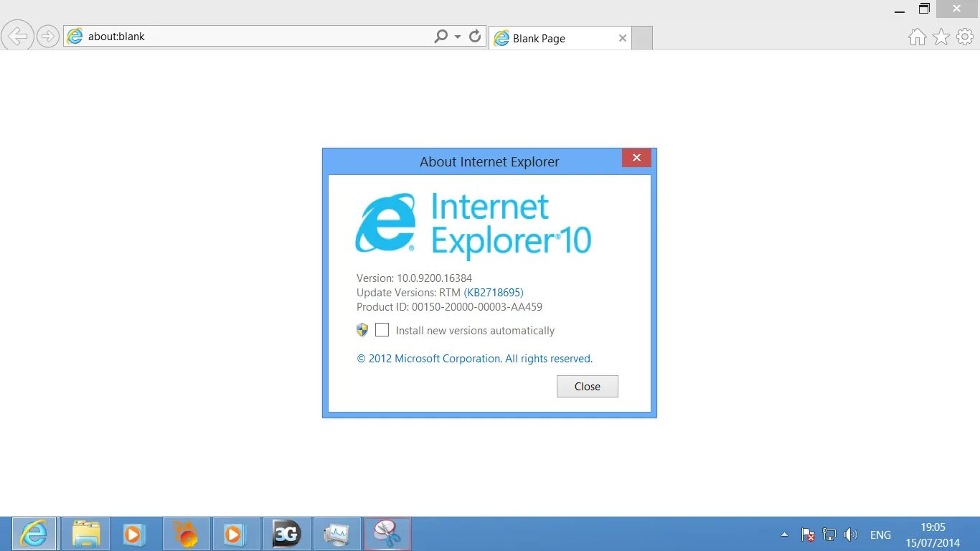Image resolution: width=980 pixels, height=551 pixels.
Task: Switch input language via ENG indicator
Action: [x=880, y=534]
